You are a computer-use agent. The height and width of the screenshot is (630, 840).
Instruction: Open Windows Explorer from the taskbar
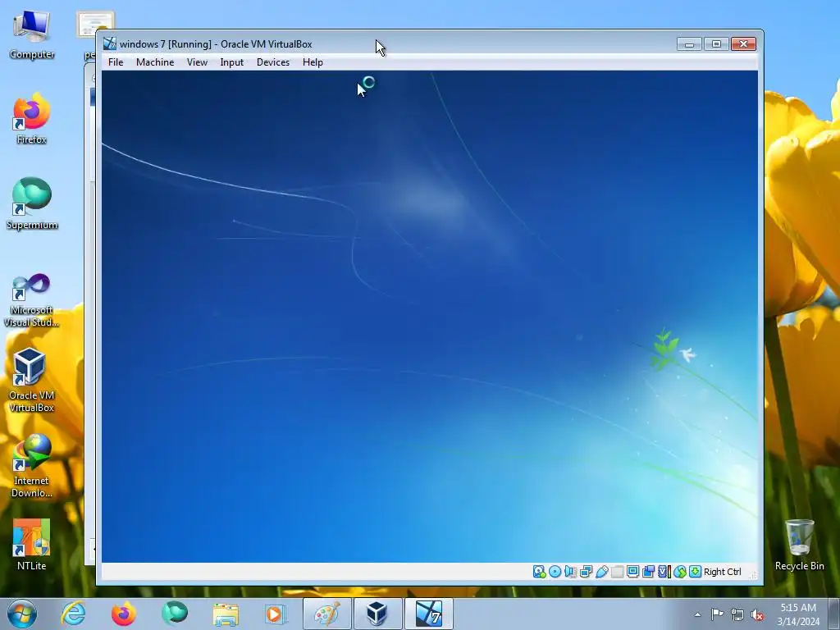tap(226, 614)
